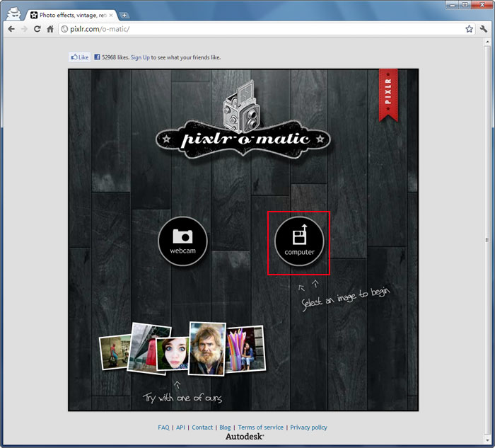Minimize the browser window

pyautogui.click(x=453, y=4)
